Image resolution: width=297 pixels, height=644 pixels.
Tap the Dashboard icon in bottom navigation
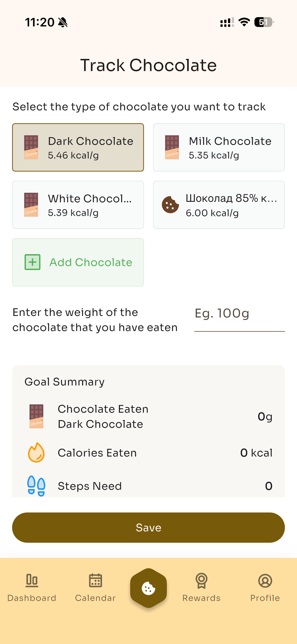(x=32, y=580)
